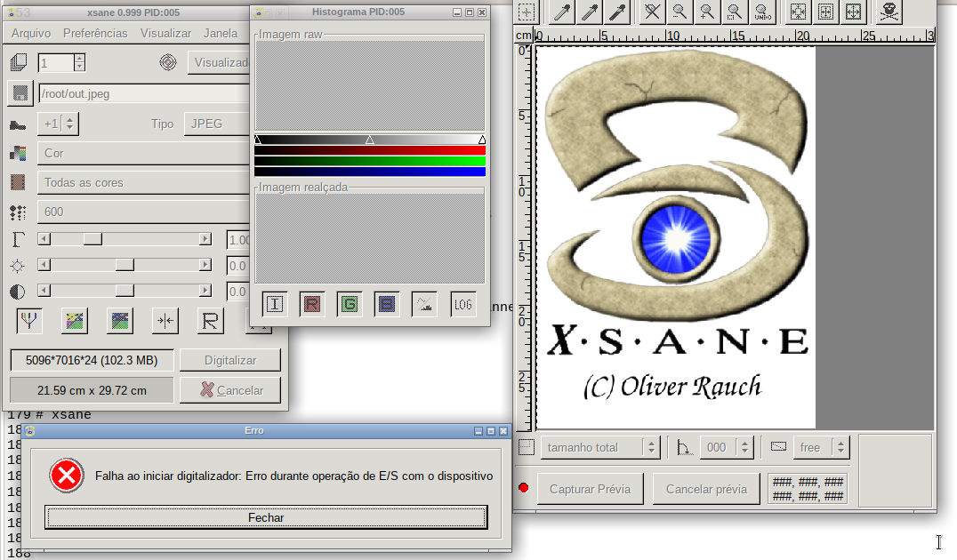Click the /root/out.jpeg filename field

(x=143, y=93)
